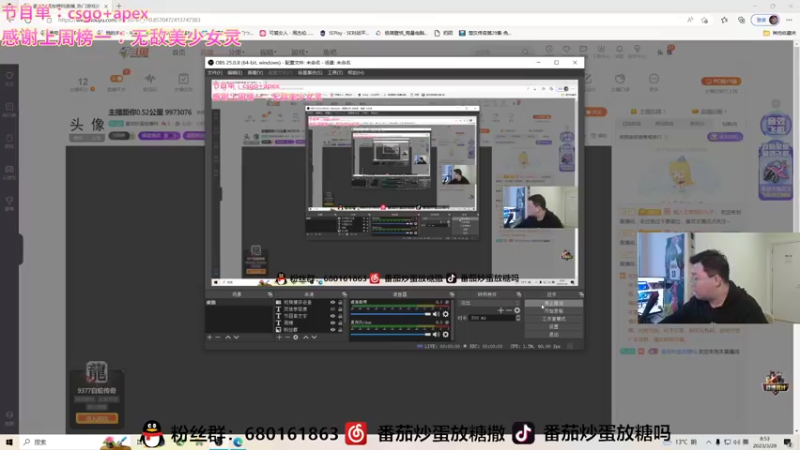Image resolution: width=800 pixels, height=450 pixels.
Task: Open transition properties gear icon
Action: [x=517, y=310]
